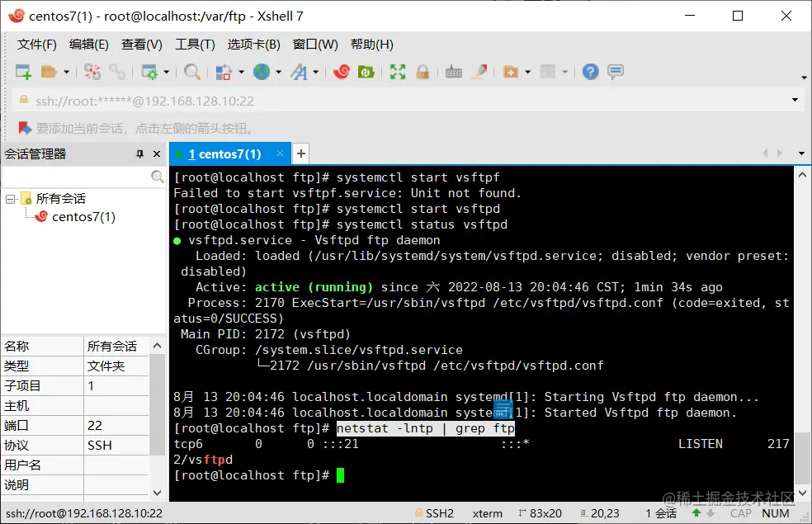The height and width of the screenshot is (524, 812).
Task: Open the 查看(V) menu
Action: pos(141,45)
